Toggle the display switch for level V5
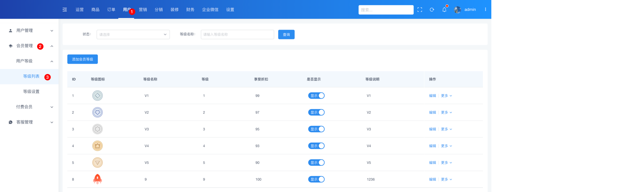 pos(316,162)
